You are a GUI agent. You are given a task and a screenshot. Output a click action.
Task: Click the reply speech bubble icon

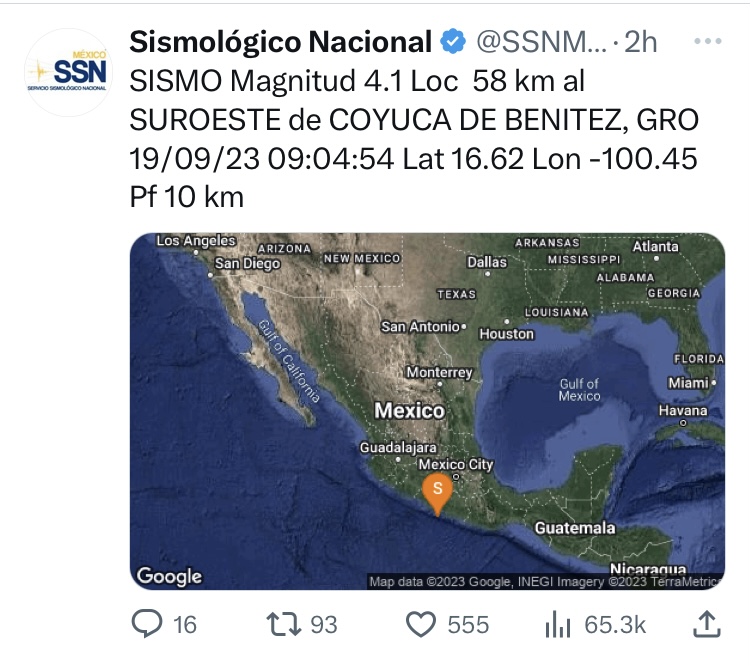click(x=146, y=624)
